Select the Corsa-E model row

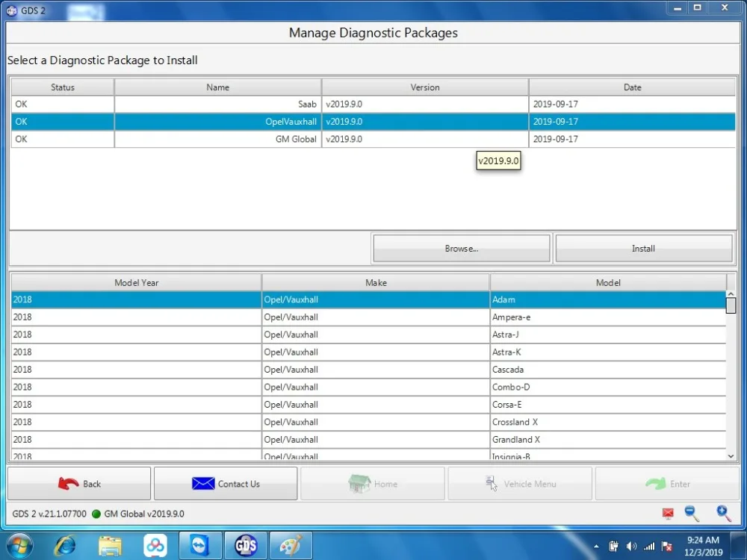(x=368, y=404)
